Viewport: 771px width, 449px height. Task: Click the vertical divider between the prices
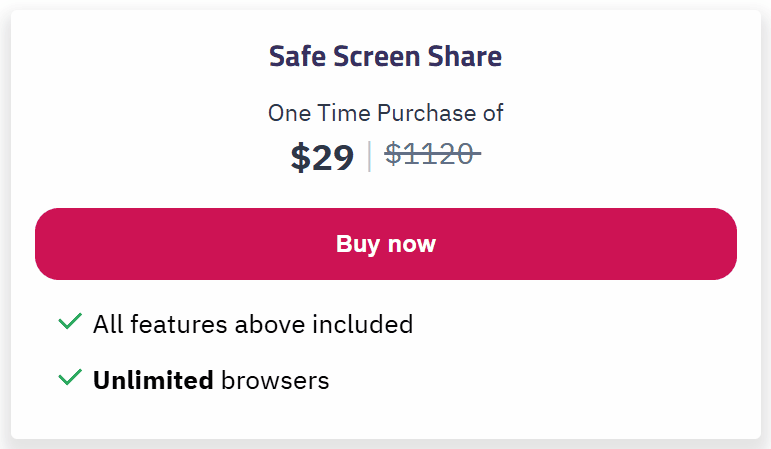tap(370, 156)
